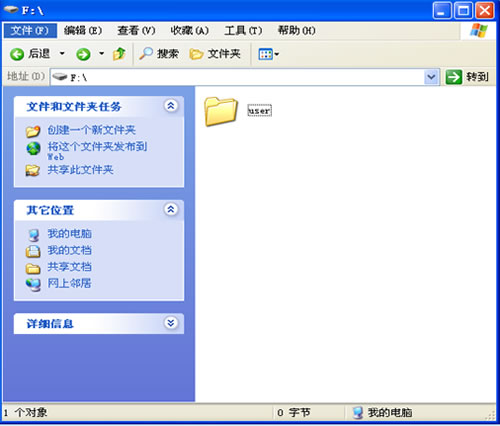Click the Share this folder (共享此文件夹) link
This screenshot has width=500, height=426.
tap(80, 170)
